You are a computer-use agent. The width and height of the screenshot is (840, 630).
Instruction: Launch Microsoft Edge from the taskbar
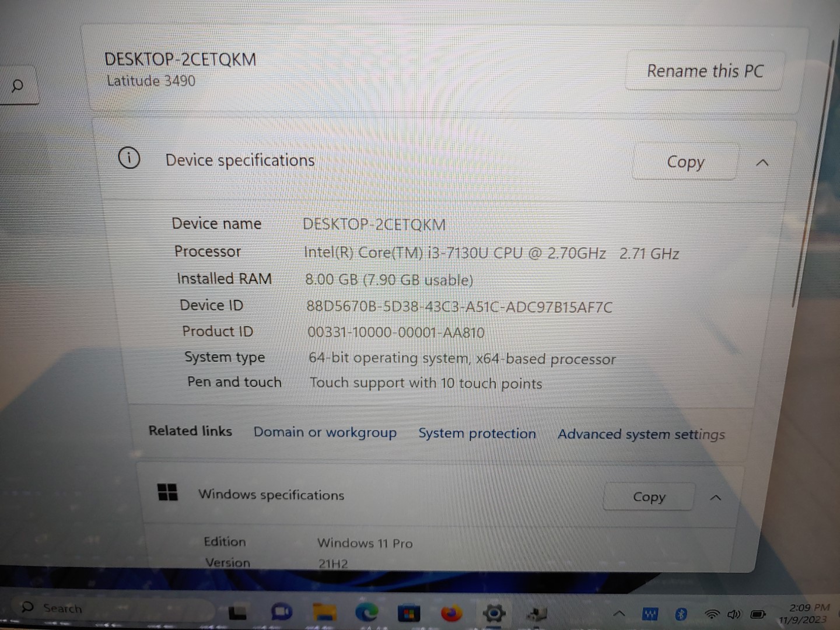click(x=366, y=612)
